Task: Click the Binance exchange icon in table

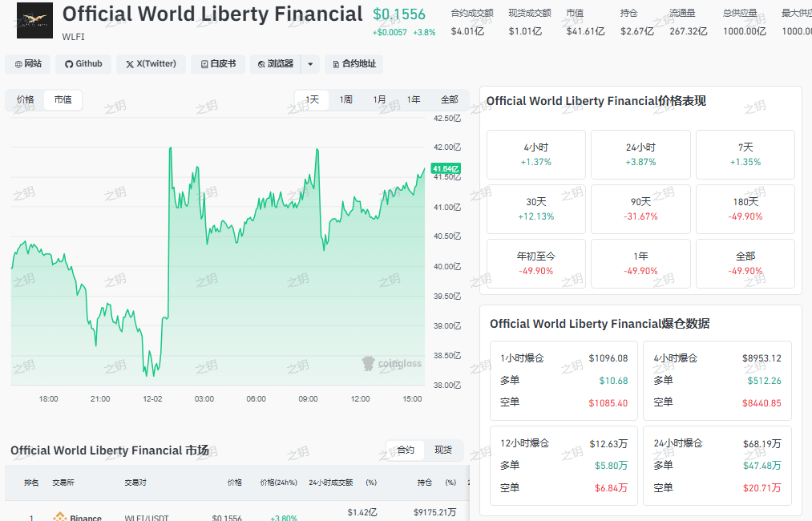Action: pyautogui.click(x=59, y=517)
